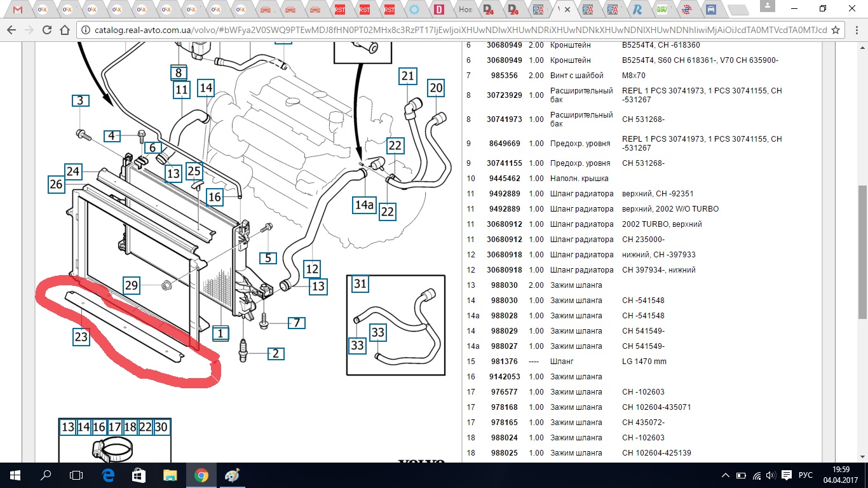Image resolution: width=868 pixels, height=488 pixels.
Task: Bookmark this page with the star icon
Action: pyautogui.click(x=836, y=30)
